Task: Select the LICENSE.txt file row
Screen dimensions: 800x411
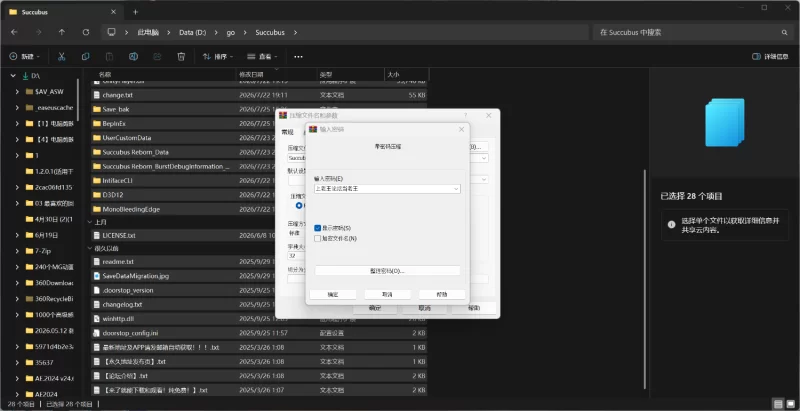Action: [x=259, y=236]
